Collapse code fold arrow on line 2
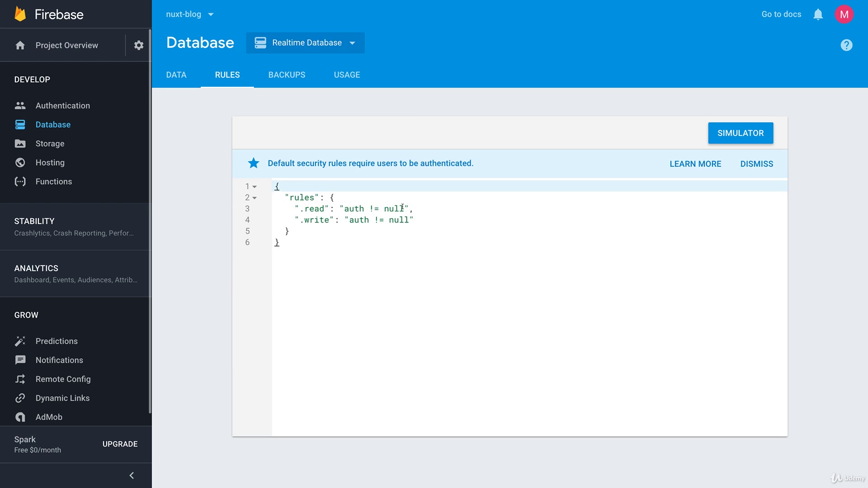This screenshot has height=488, width=868. 255,198
